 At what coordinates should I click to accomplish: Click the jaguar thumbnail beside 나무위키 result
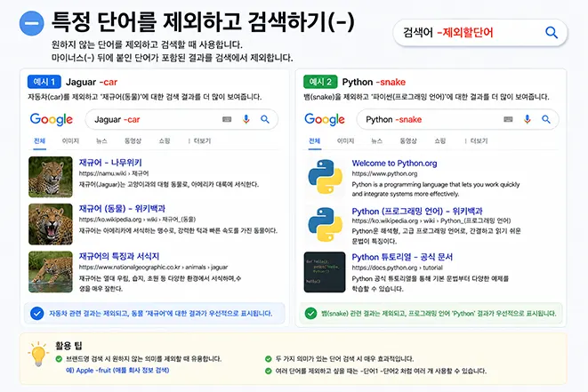pos(51,177)
